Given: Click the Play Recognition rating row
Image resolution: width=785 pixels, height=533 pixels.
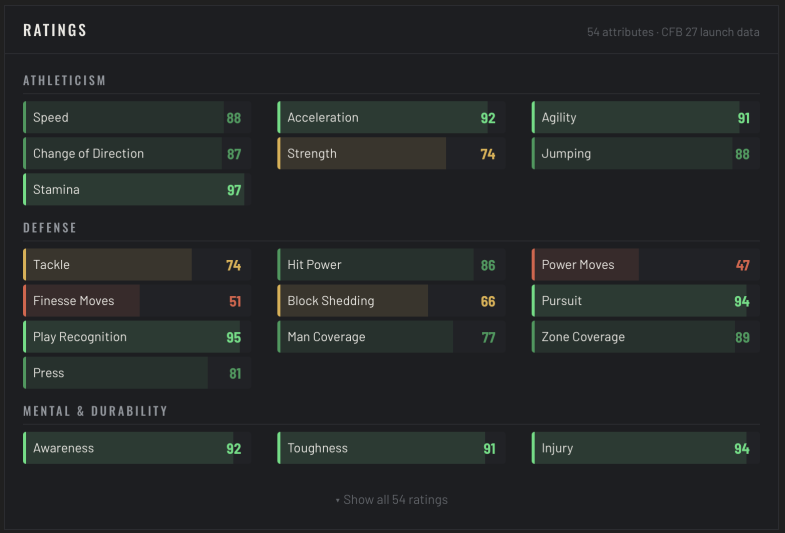Looking at the screenshot, I should click(x=137, y=337).
